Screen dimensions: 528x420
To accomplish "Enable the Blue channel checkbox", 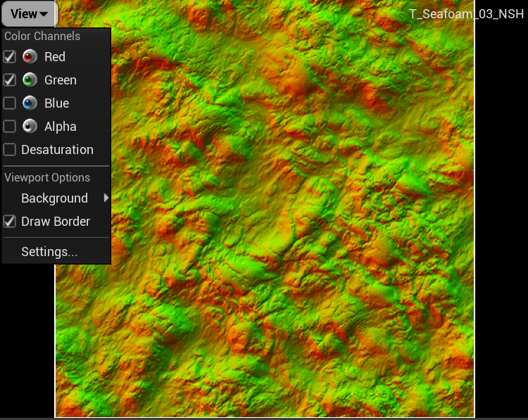I will [10, 103].
